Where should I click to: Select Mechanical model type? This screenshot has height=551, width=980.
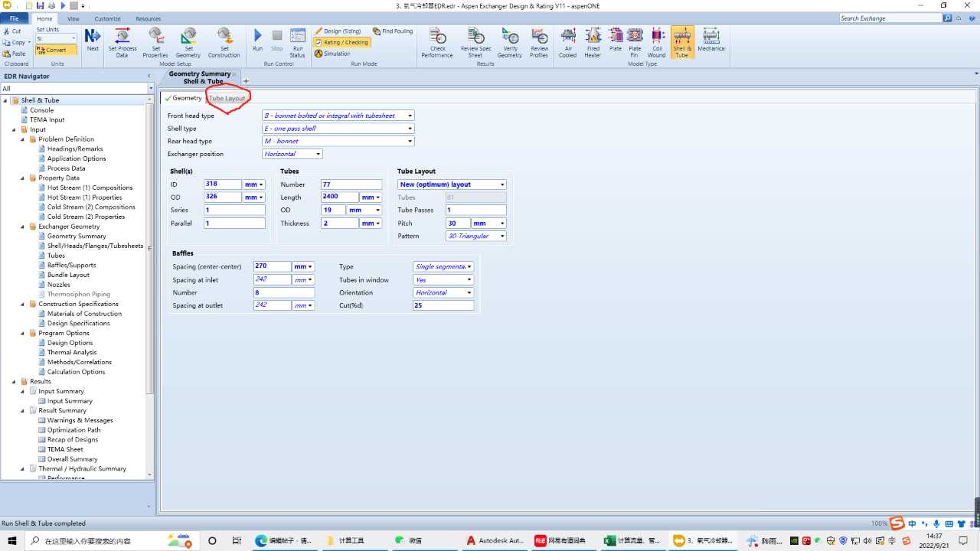click(711, 40)
